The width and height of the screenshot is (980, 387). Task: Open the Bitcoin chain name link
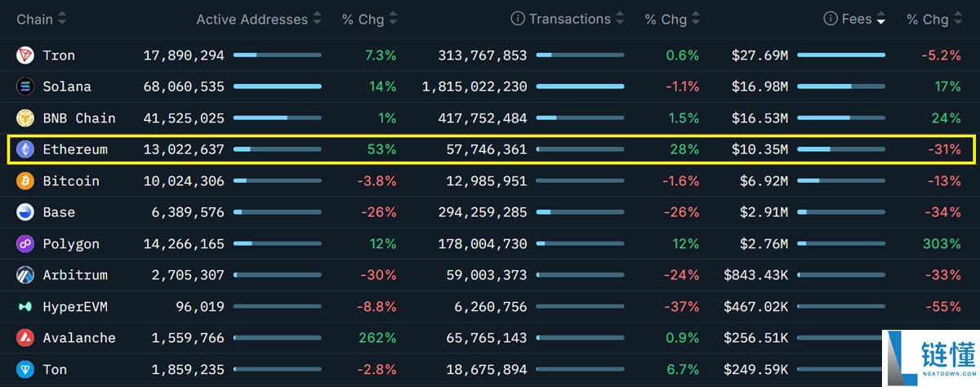(71, 181)
